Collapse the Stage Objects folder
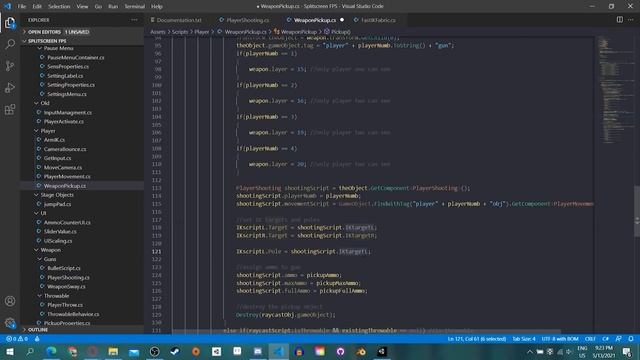This screenshot has width=640, height=360. coord(57,195)
